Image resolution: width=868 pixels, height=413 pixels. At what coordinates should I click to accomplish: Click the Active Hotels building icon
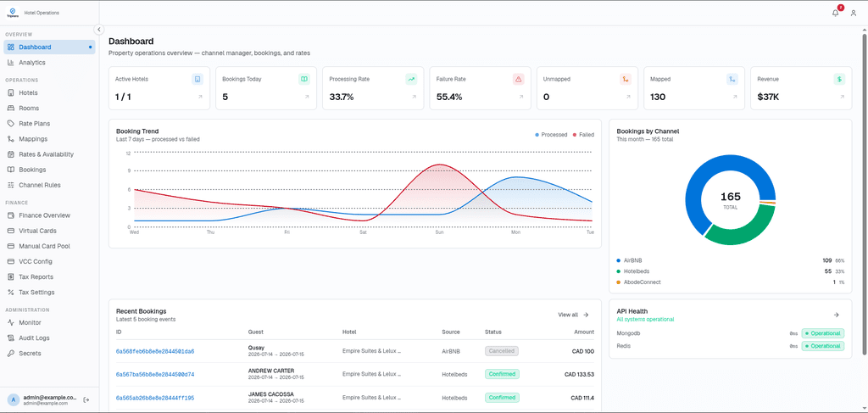point(197,79)
